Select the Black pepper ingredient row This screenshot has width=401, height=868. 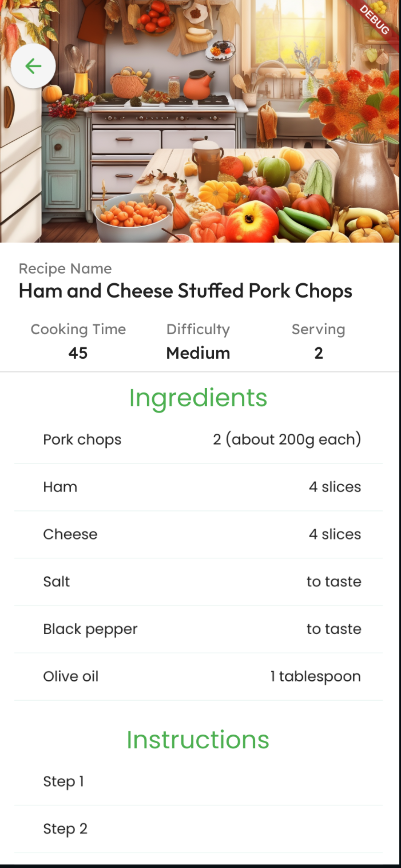coord(199,629)
